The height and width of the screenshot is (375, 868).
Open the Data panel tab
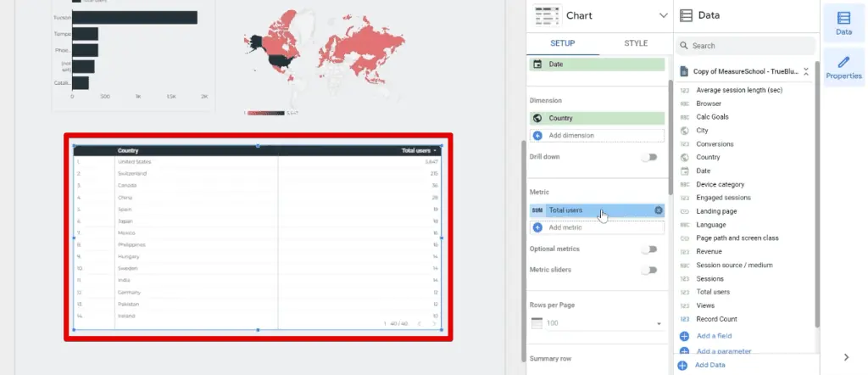pyautogui.click(x=843, y=23)
